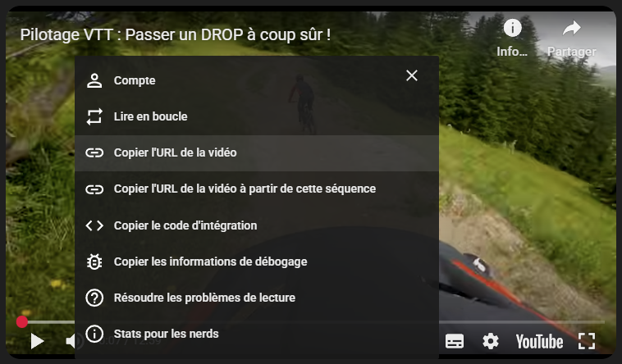Click the red progress bar scrubber

[22, 322]
